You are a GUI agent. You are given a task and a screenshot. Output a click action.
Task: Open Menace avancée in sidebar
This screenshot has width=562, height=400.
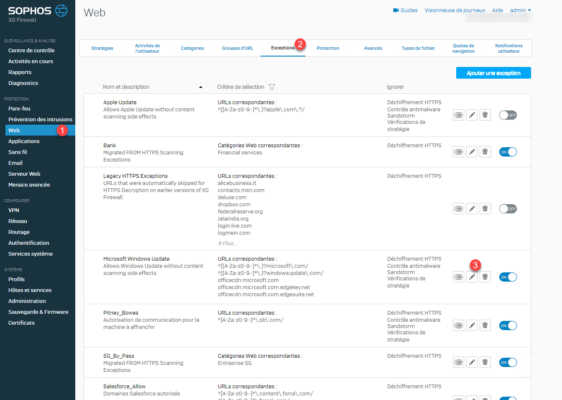pos(29,185)
